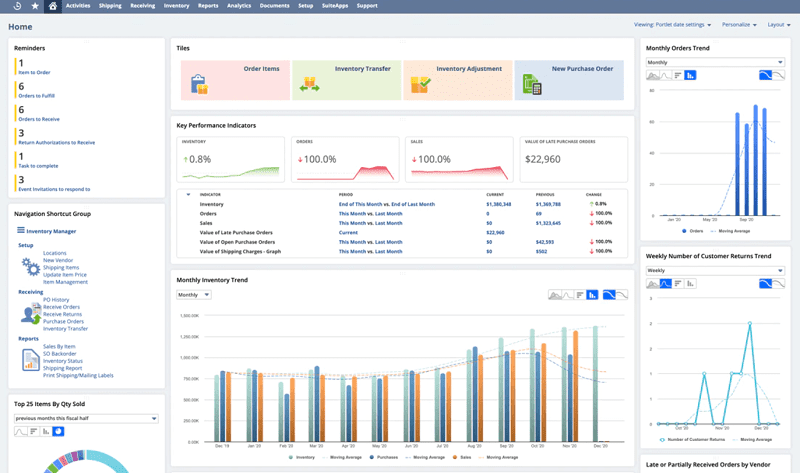Open the Inventory Adjustment tile
Viewport: 800px width, 473px height.
point(458,80)
